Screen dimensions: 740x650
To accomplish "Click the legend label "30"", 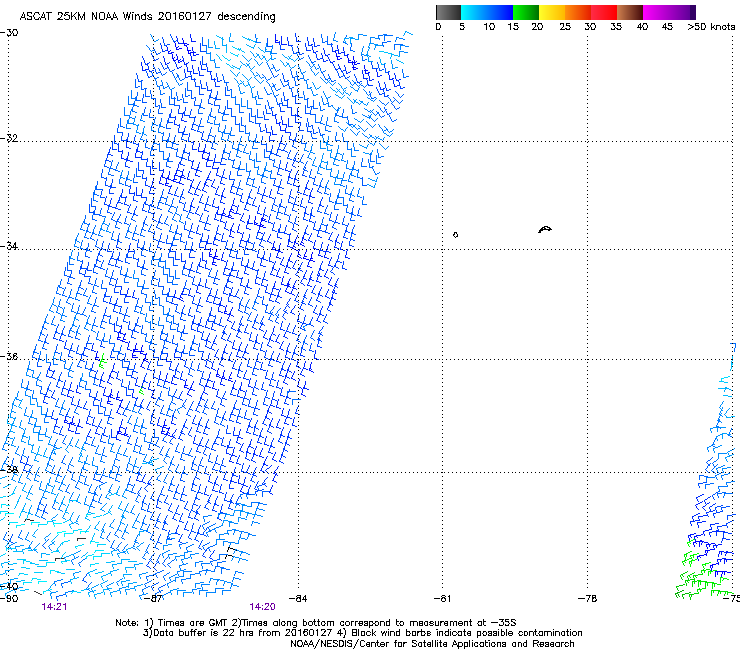I will (590, 27).
